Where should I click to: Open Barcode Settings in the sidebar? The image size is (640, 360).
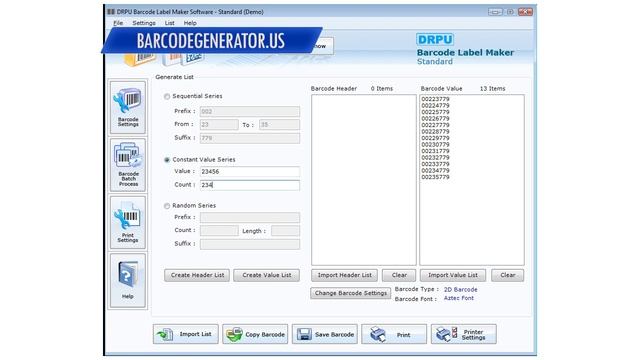point(128,107)
